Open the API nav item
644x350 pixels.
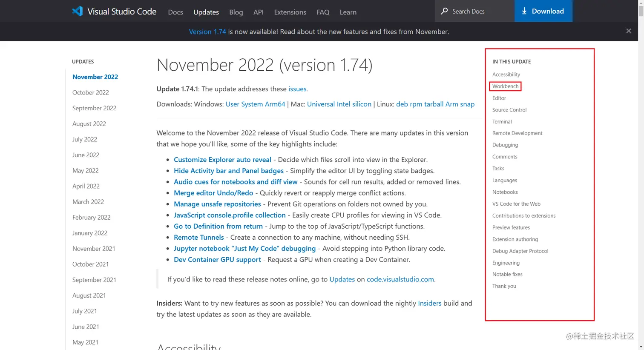pos(259,12)
